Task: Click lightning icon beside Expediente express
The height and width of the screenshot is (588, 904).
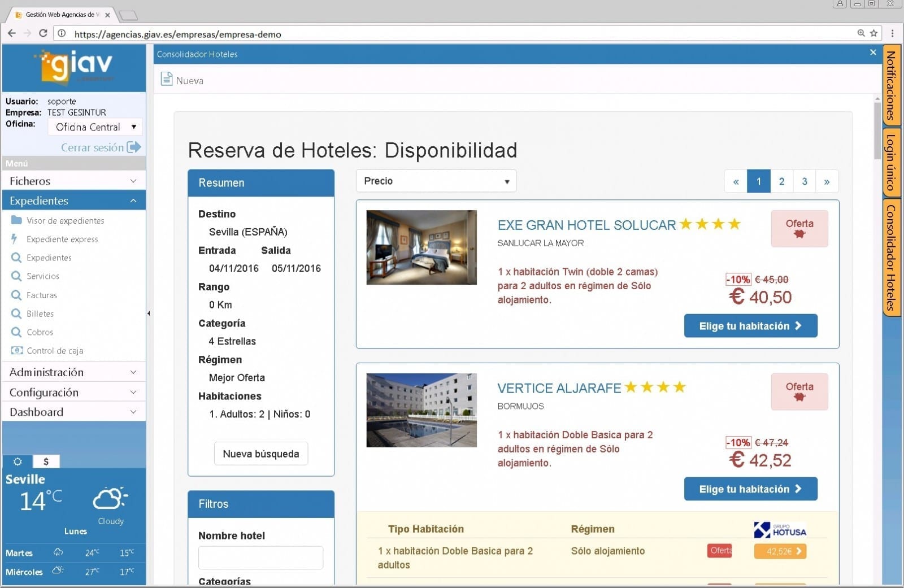Action: point(15,239)
